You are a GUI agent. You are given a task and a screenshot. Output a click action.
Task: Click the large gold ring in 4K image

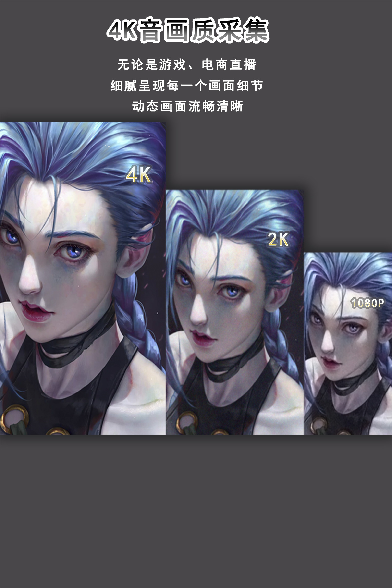point(14,418)
